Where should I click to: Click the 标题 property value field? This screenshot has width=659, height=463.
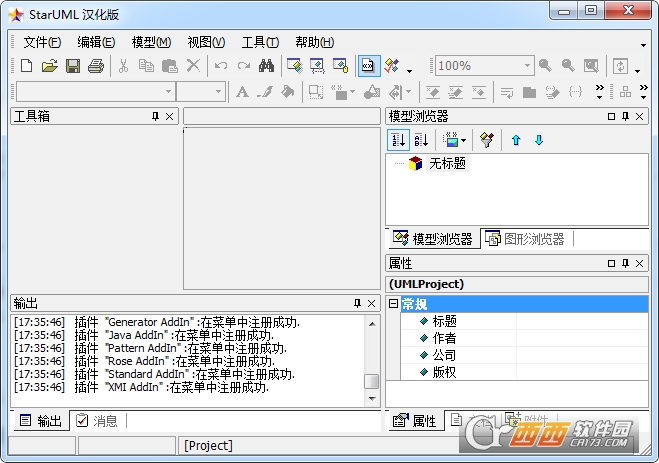582,321
